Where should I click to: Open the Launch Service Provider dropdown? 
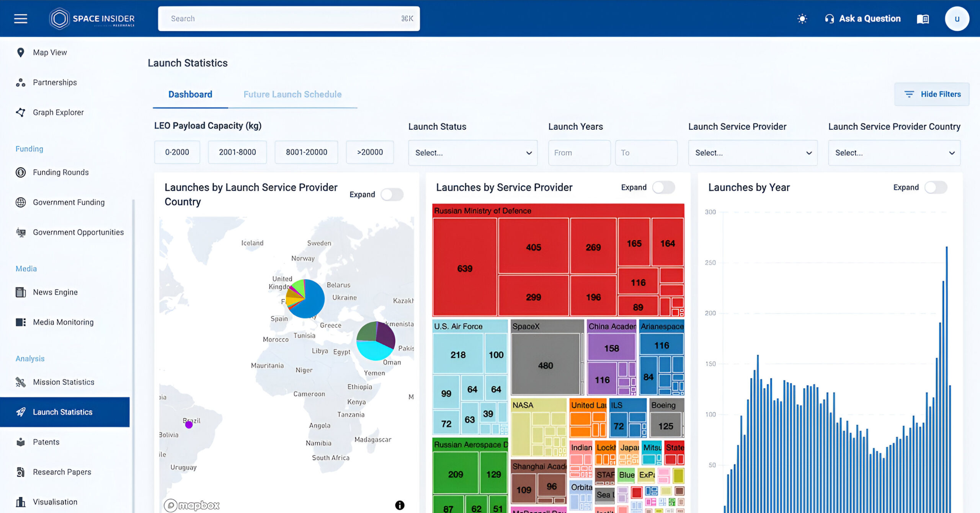click(753, 153)
